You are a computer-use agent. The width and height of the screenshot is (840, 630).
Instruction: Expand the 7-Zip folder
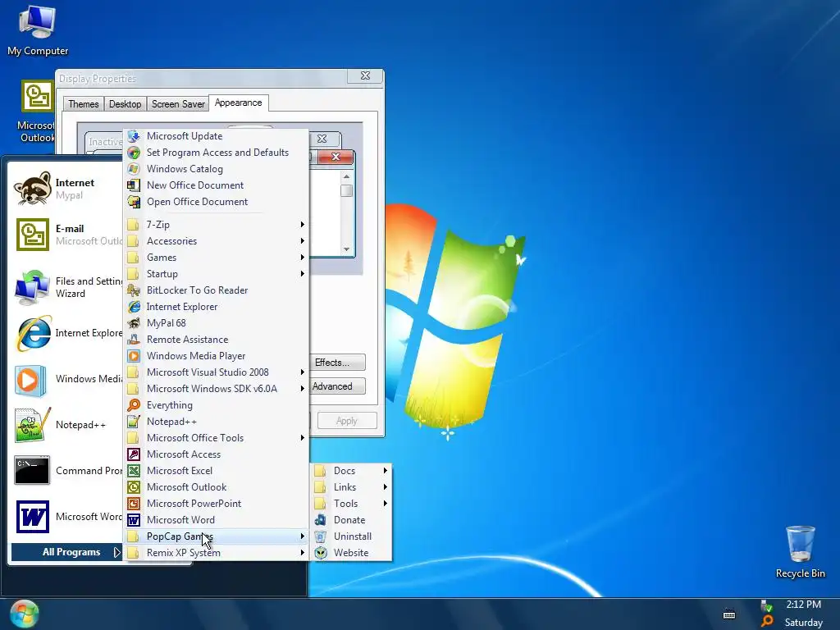pyautogui.click(x=217, y=225)
